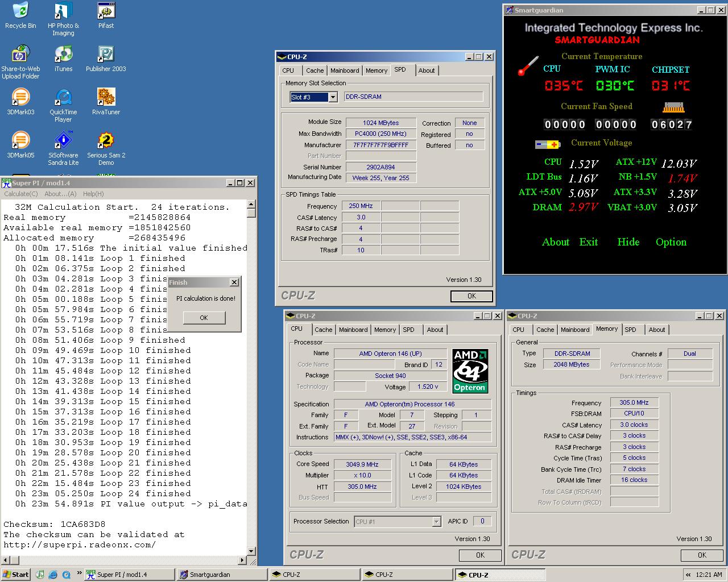
Task: Click the Serial Number 2902A894 field
Action: click(381, 167)
